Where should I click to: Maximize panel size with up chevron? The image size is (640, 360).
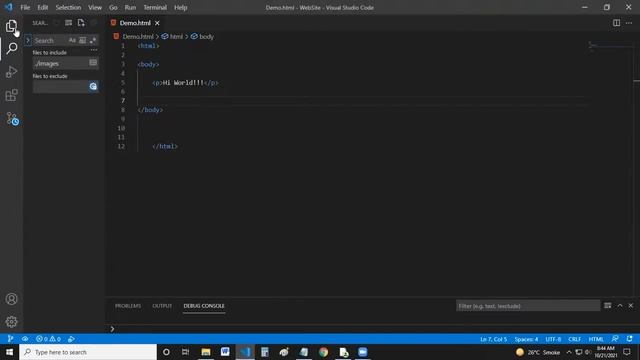620,305
